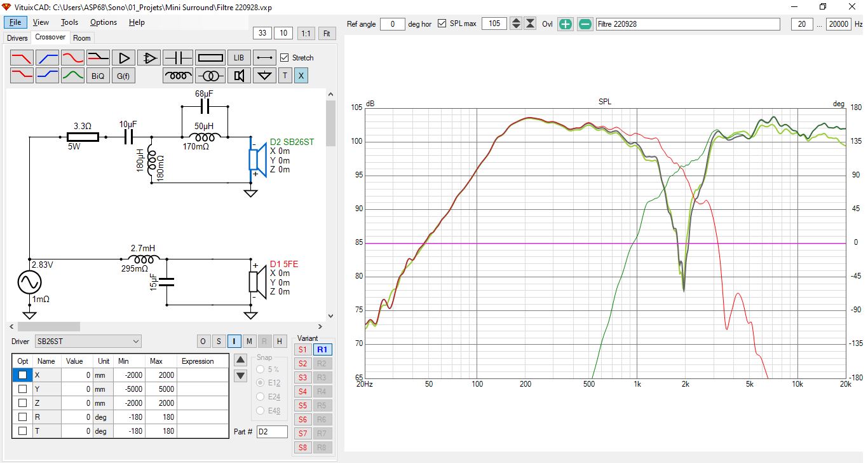Image resolution: width=868 pixels, height=463 pixels.
Task: Tick the Opt checkbox for Y row
Action: tap(22, 389)
